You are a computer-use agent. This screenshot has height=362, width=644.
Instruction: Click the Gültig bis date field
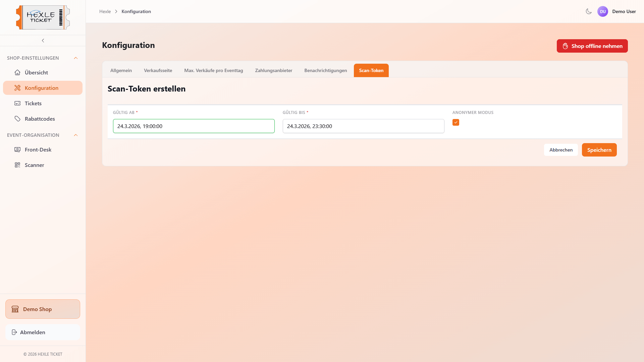363,126
